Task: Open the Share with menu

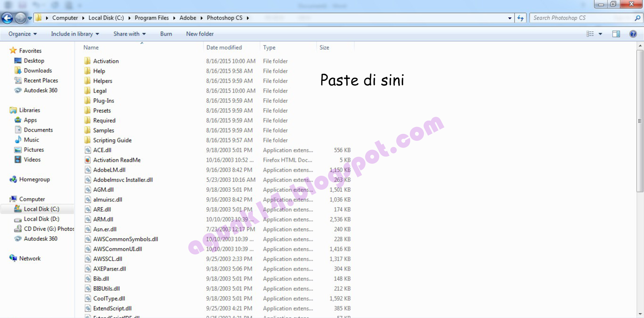Action: tap(130, 34)
